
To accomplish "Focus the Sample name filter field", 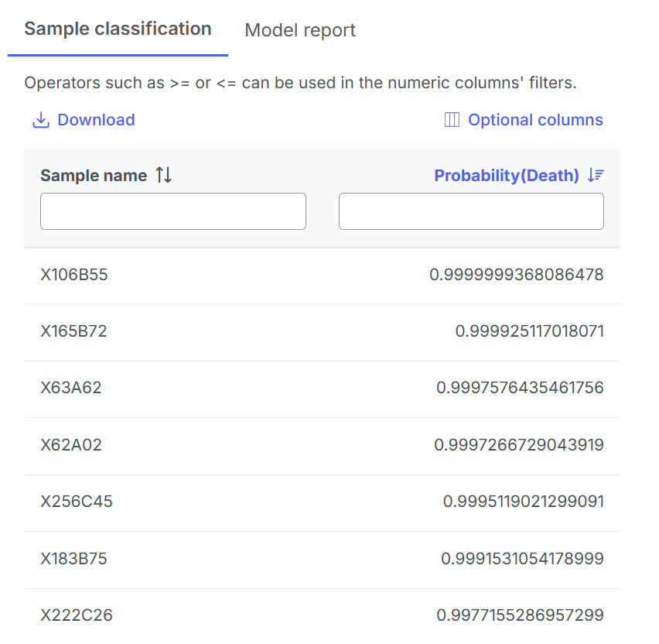I will pos(173,211).
